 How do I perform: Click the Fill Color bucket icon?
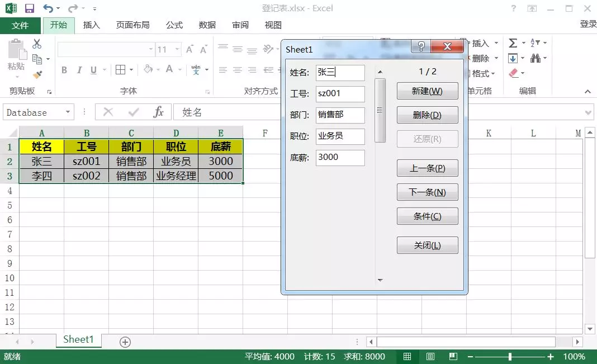[x=148, y=69]
